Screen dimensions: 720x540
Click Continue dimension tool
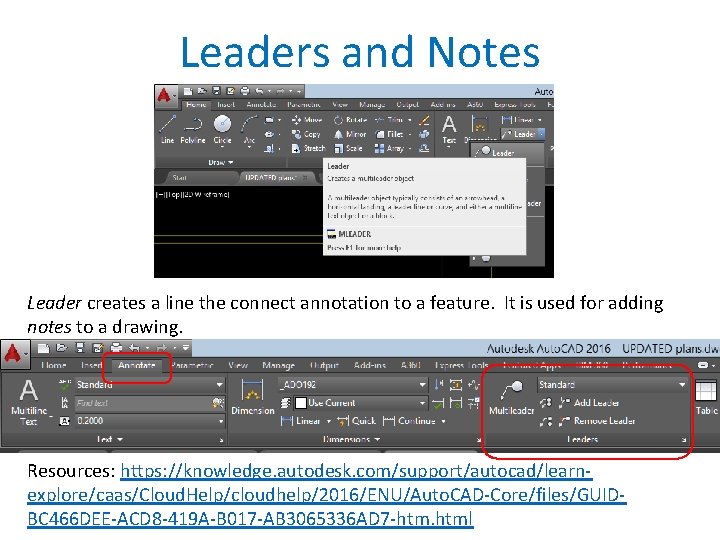(409, 421)
